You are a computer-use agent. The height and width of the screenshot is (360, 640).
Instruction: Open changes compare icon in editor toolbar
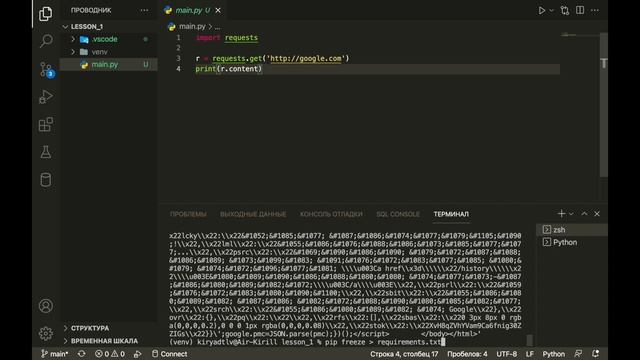coord(565,11)
